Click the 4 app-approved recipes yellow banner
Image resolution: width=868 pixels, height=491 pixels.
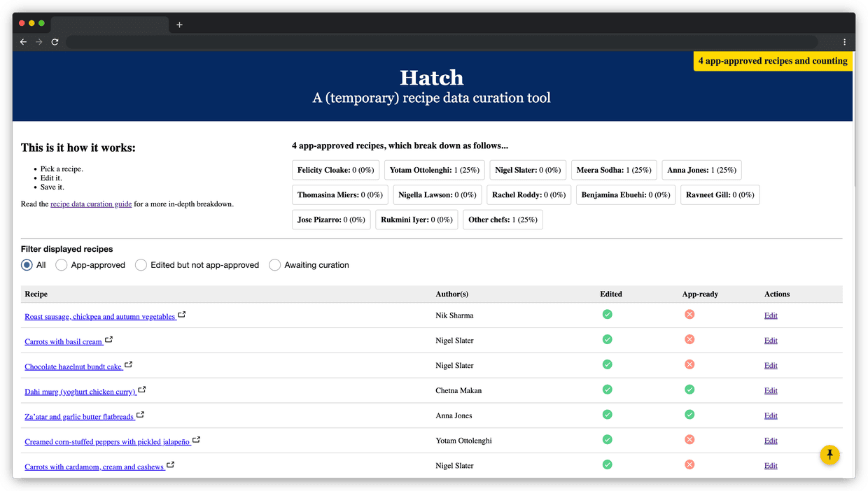coord(773,61)
